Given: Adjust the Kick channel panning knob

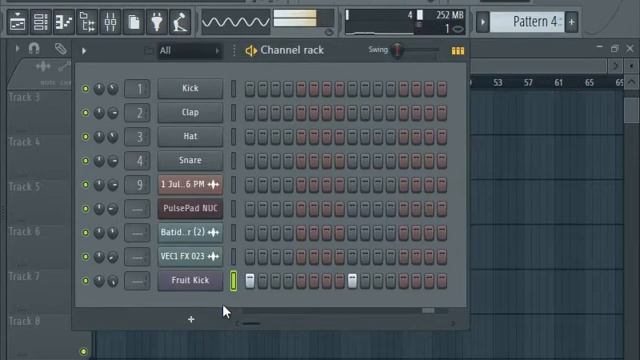Looking at the screenshot, I should pyautogui.click(x=99, y=89).
